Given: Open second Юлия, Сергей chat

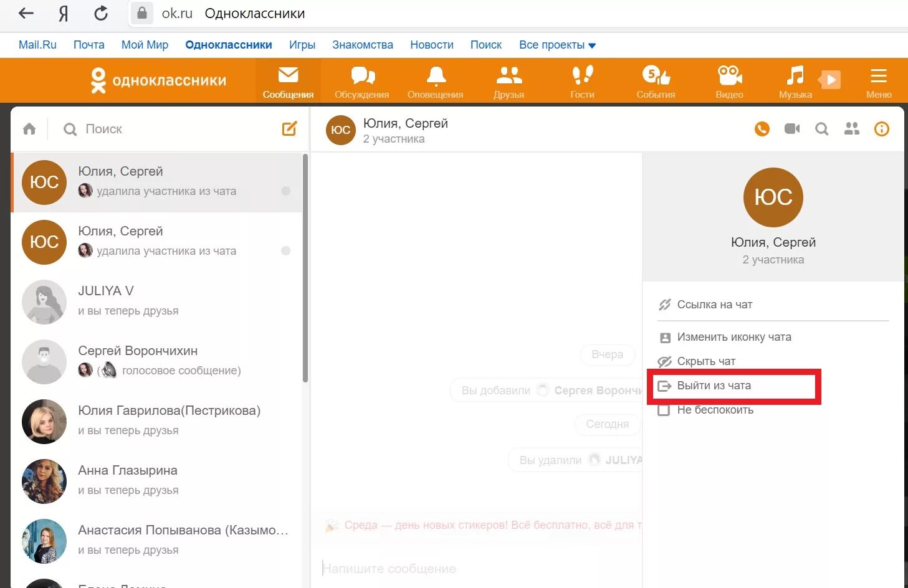Looking at the screenshot, I should [156, 242].
